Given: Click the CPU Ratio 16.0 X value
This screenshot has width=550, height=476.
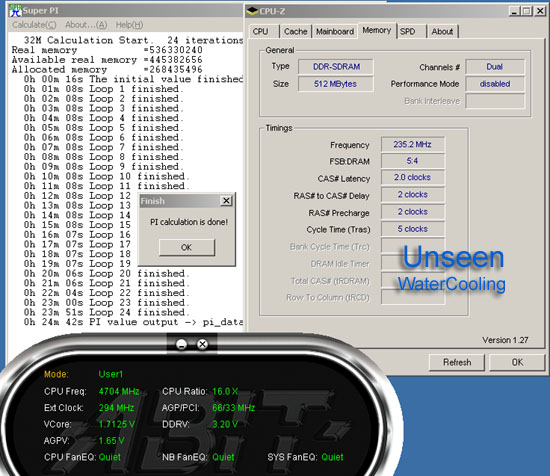Looking at the screenshot, I should click(225, 391).
